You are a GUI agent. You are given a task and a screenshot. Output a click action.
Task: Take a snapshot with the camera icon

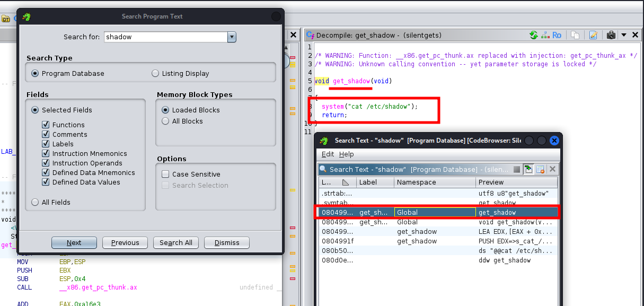(x=611, y=35)
